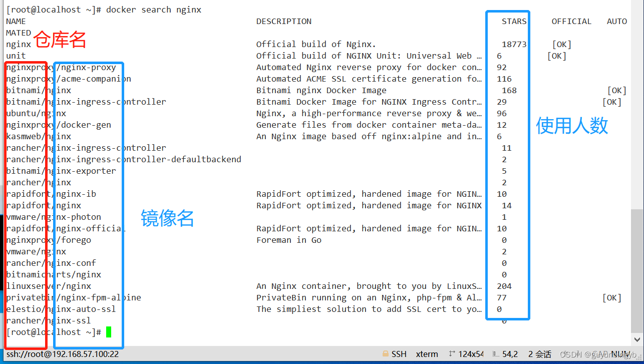The image size is (644, 364).
Task: Click the 116 stars count for acme-companion
Action: tap(504, 79)
